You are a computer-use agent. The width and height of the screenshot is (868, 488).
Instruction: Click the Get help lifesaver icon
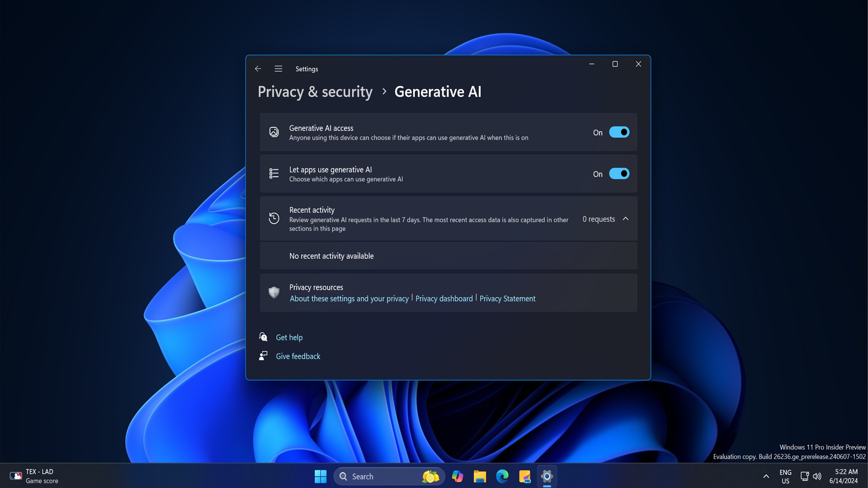tap(264, 337)
